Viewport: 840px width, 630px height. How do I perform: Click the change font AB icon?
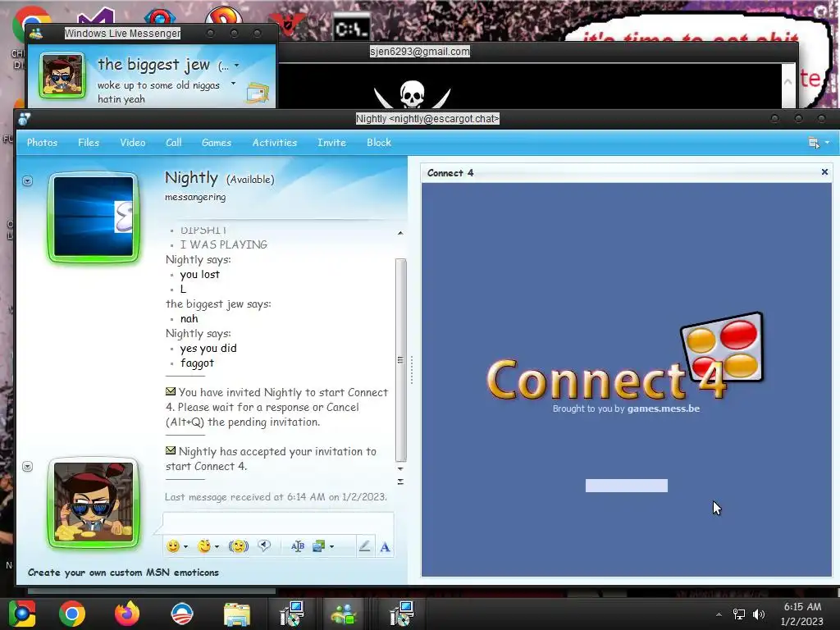tap(298, 546)
